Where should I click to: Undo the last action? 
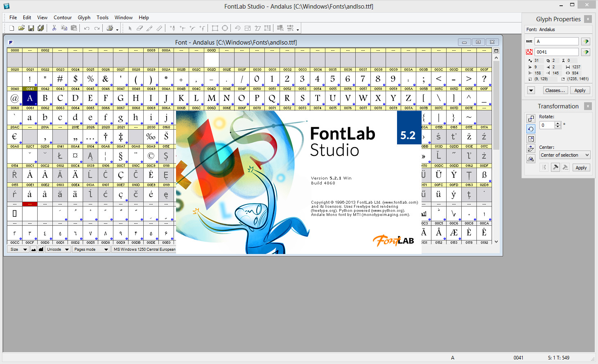87,28
